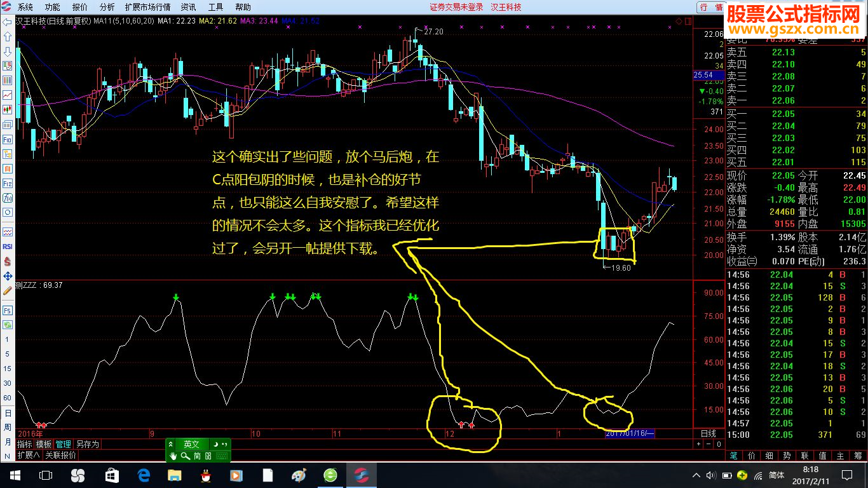Screen dimensions: 868x488
Task: Open the 帮助 menu
Action: tap(243, 7)
